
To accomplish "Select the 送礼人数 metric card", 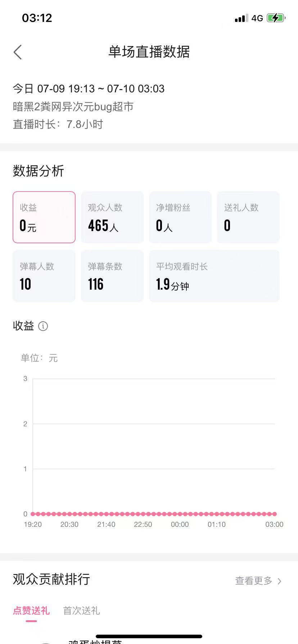I will coord(248,217).
